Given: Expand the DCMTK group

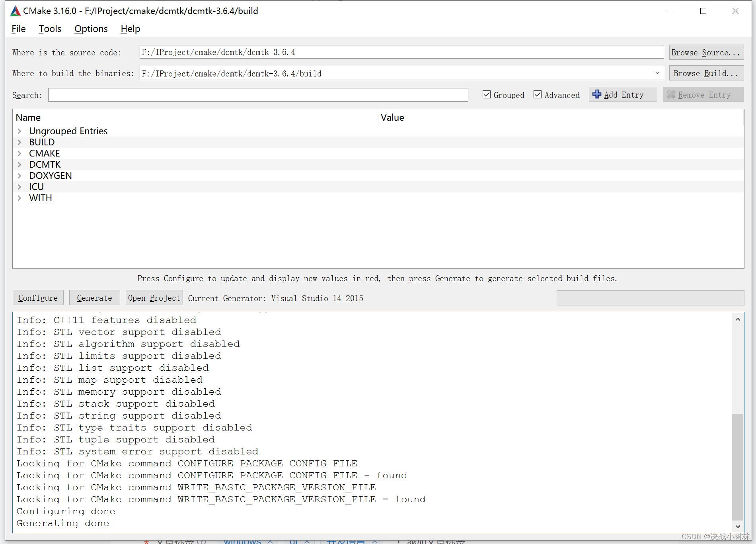Looking at the screenshot, I should coord(20,164).
